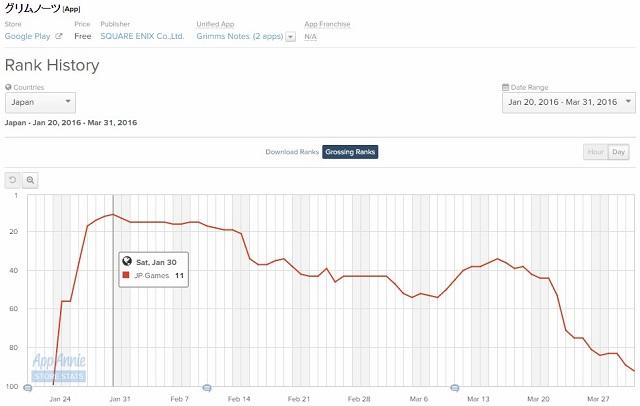Click the red JP Games legend swatch
Screen dimensions: 640x406
tap(127, 275)
